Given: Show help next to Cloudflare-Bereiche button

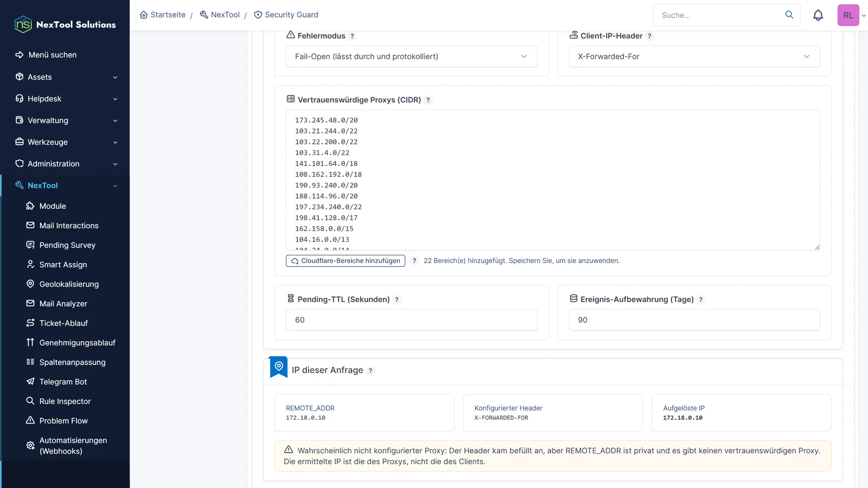Looking at the screenshot, I should (414, 261).
